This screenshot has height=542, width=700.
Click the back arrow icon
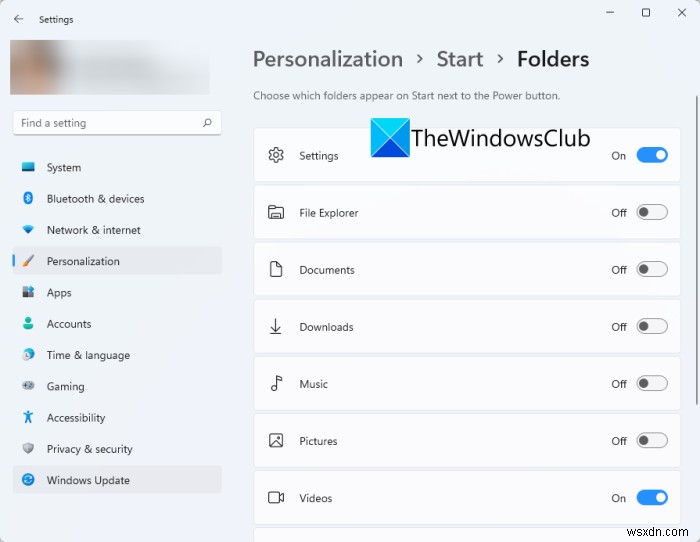click(x=18, y=19)
